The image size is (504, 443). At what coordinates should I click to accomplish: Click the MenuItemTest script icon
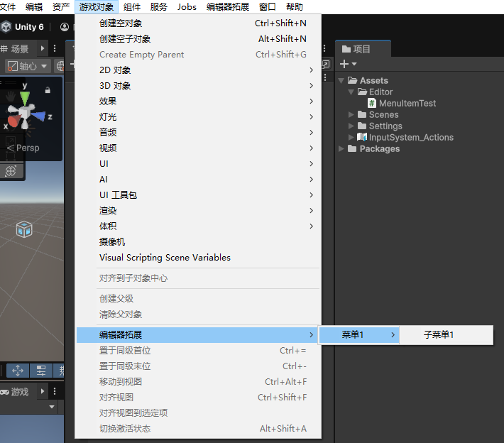coord(372,104)
